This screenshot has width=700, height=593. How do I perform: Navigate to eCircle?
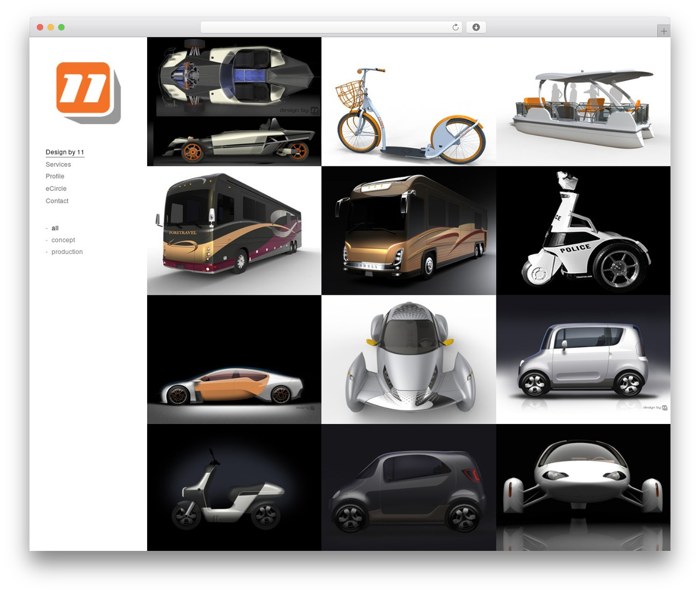[x=56, y=189]
